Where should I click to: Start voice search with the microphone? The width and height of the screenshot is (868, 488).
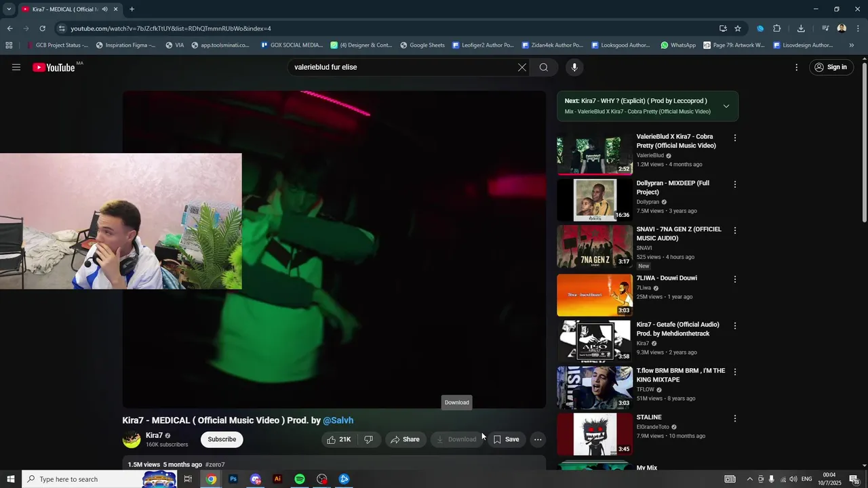tap(574, 67)
